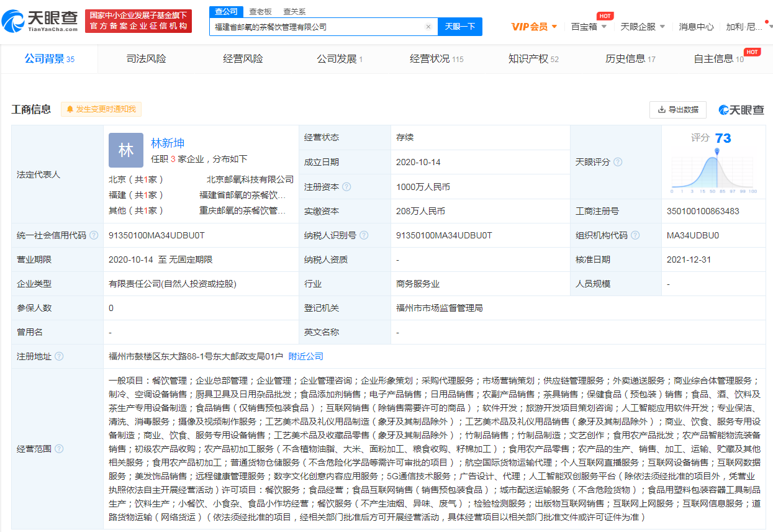The height and width of the screenshot is (532, 773).
Task: Clear the search box with X icon
Action: tap(428, 27)
